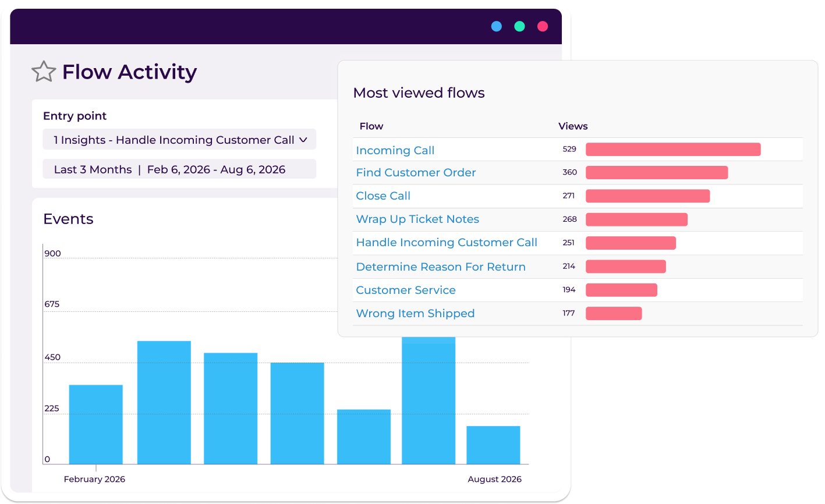Open the Entry point flow dropdown

pyautogui.click(x=179, y=139)
